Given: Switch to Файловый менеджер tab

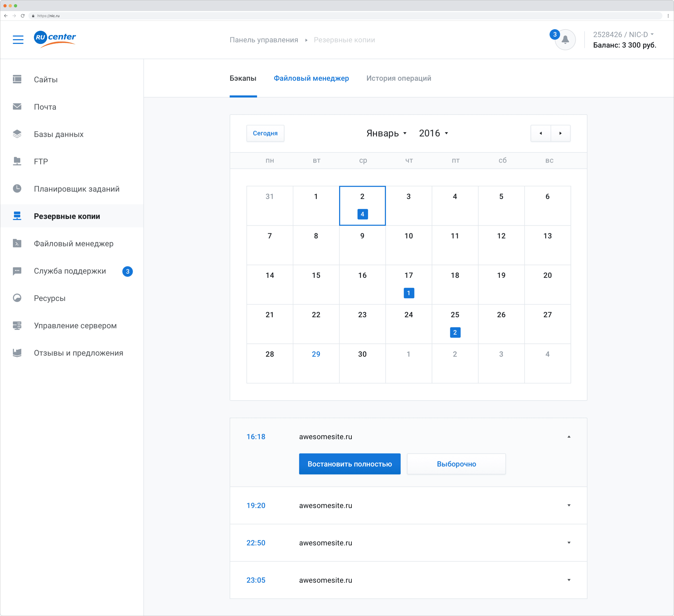Looking at the screenshot, I should [x=311, y=78].
